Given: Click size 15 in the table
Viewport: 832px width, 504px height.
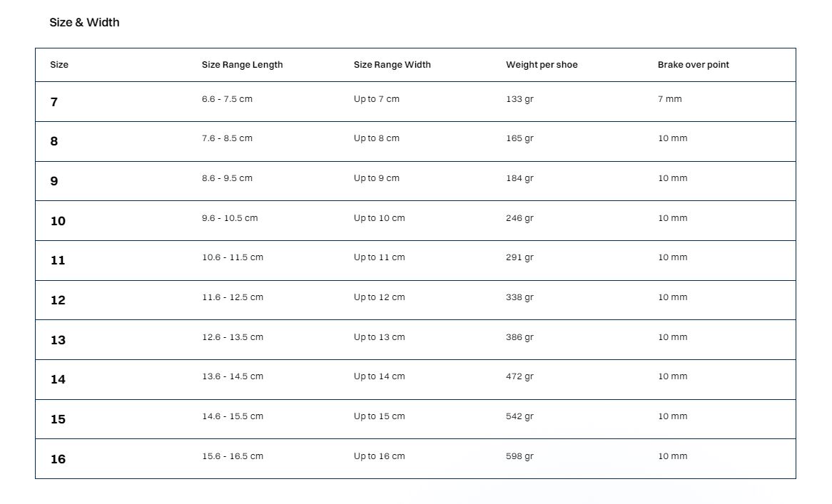Looking at the screenshot, I should point(58,419).
